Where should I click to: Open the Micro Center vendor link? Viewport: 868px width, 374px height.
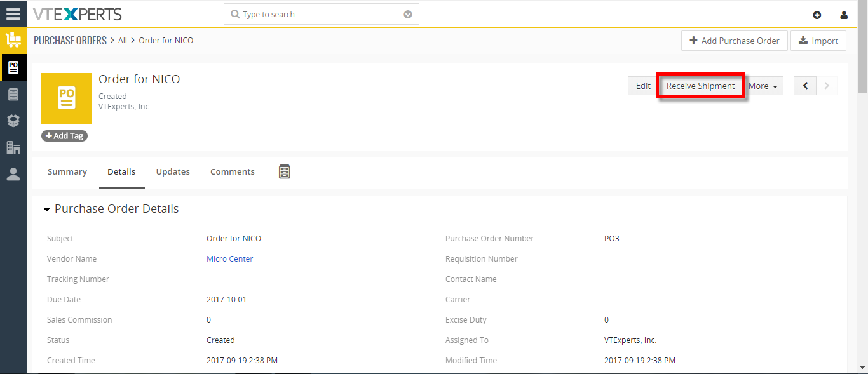point(230,258)
